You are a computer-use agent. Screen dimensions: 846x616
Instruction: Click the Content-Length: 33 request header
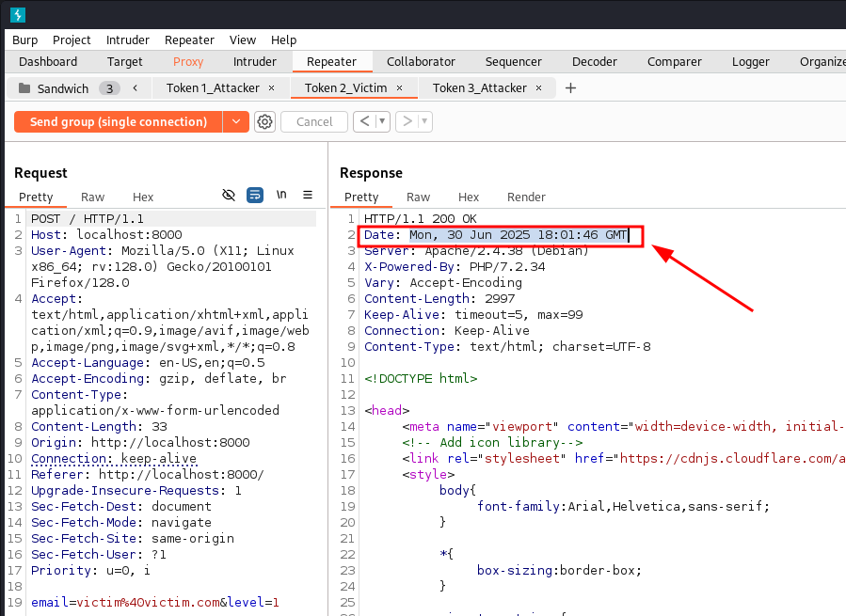(x=99, y=427)
